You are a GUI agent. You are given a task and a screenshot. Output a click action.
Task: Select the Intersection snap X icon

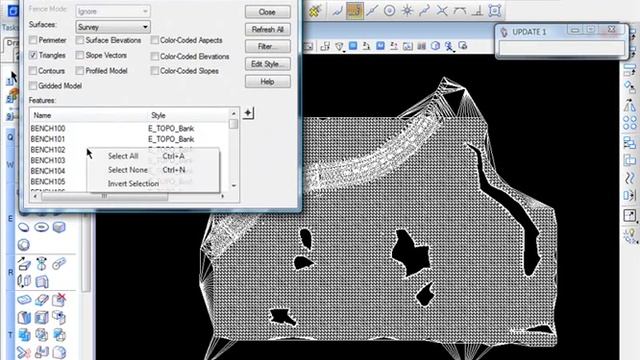tap(442, 11)
